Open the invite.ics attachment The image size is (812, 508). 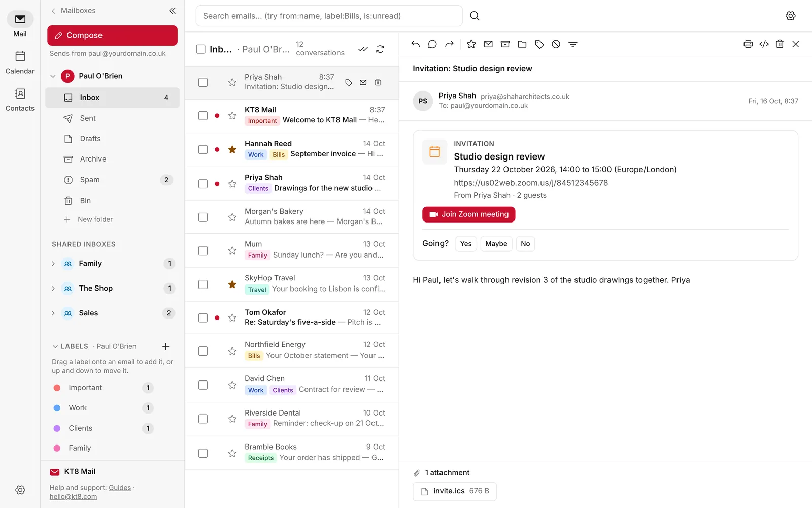tap(455, 491)
